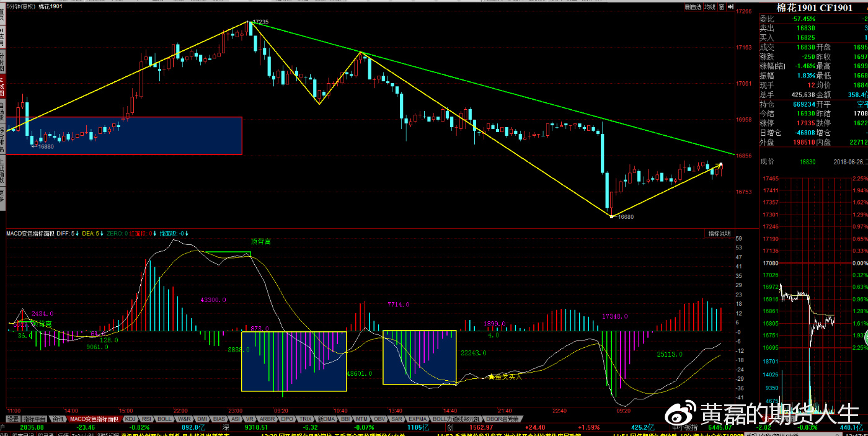Screen dimensions: 868x436
Task: Click the 持仓 value 669234
Action: click(804, 104)
